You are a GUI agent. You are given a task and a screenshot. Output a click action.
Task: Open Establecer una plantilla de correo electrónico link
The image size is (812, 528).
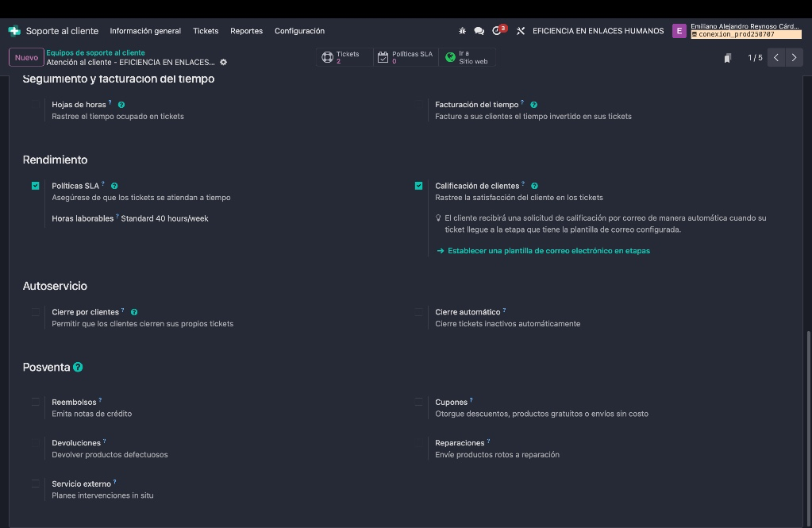pos(548,251)
